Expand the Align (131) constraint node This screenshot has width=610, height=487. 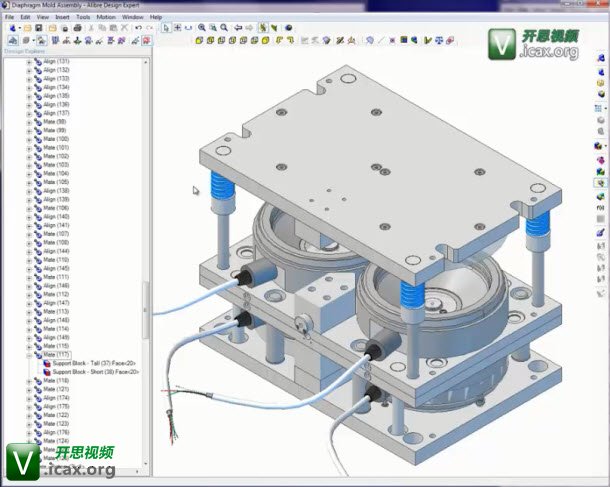[29, 61]
